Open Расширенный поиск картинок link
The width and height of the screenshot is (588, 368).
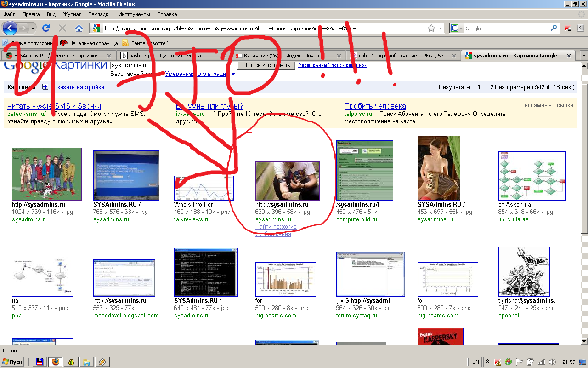point(332,65)
